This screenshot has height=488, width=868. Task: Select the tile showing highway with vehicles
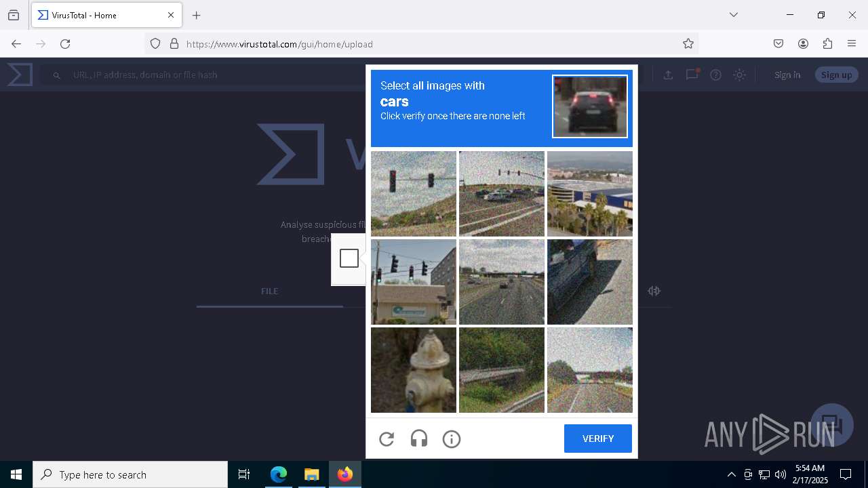[x=502, y=282]
